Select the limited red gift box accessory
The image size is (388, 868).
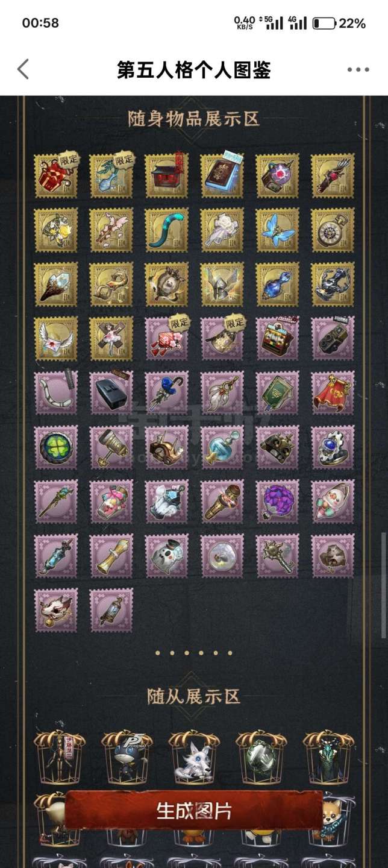(x=56, y=175)
